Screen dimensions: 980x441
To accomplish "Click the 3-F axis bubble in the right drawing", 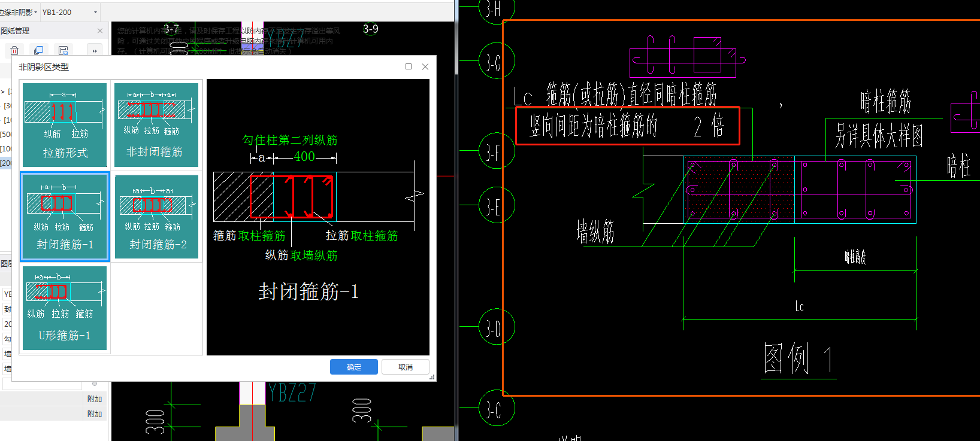I will point(497,151).
